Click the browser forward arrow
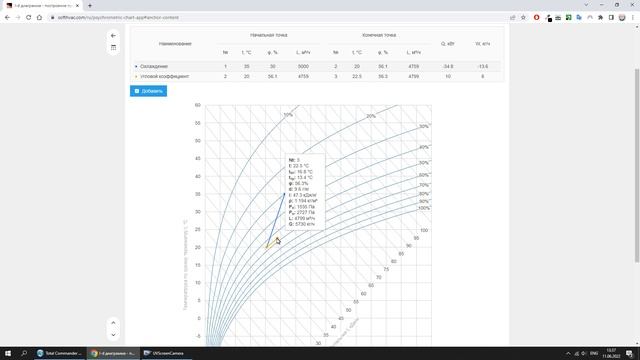640x360 pixels. (x=18, y=18)
